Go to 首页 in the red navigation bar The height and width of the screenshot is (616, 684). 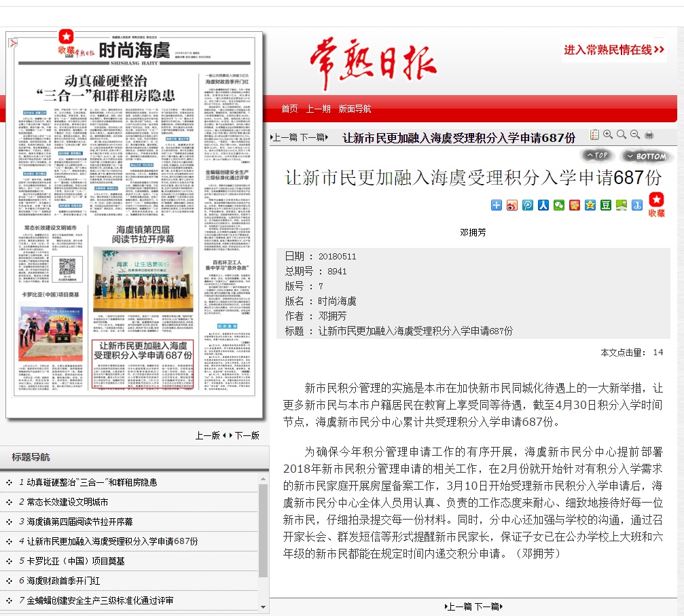[x=289, y=109]
